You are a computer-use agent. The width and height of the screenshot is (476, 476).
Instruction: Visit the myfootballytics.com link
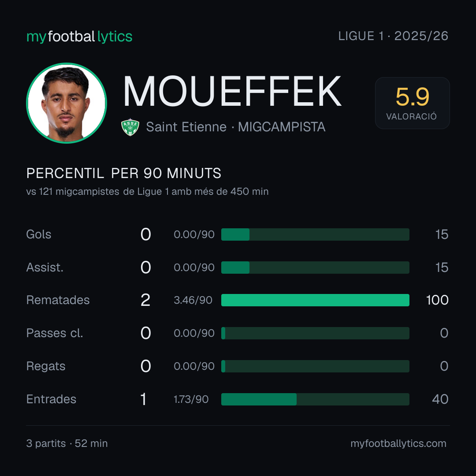click(x=398, y=443)
